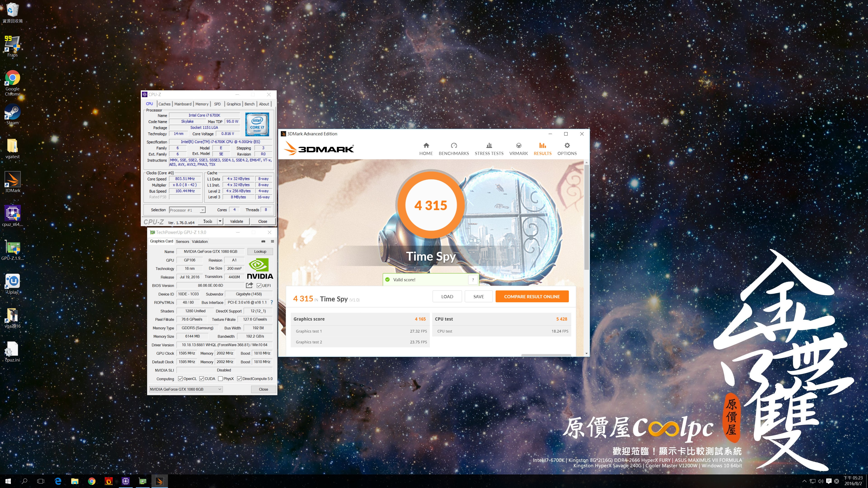This screenshot has width=868, height=488.
Task: Open 3DMark Options gear
Action: [567, 145]
